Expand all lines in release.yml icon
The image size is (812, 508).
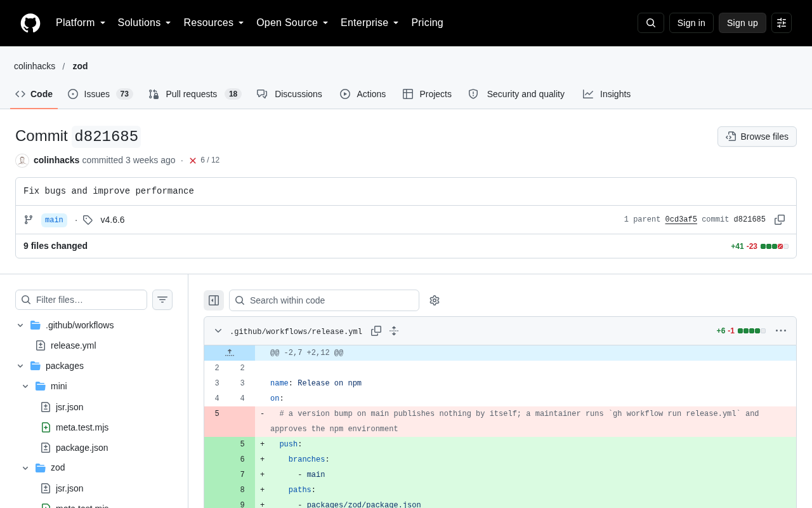point(394,331)
